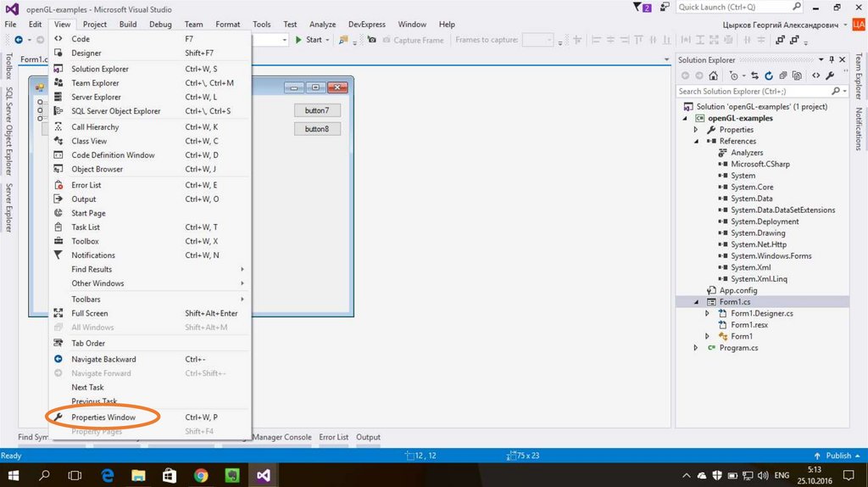The width and height of the screenshot is (868, 487).
Task: Click the Search Solution Explorer field
Action: 753,91
